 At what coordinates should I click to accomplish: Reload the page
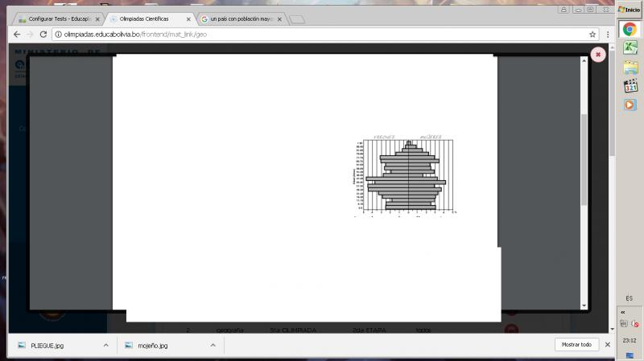pos(43,35)
